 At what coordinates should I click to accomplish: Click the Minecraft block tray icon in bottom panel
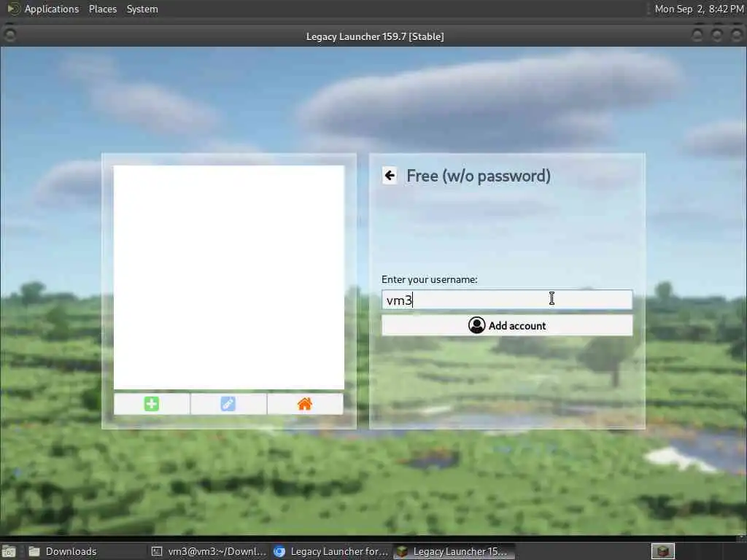662,551
